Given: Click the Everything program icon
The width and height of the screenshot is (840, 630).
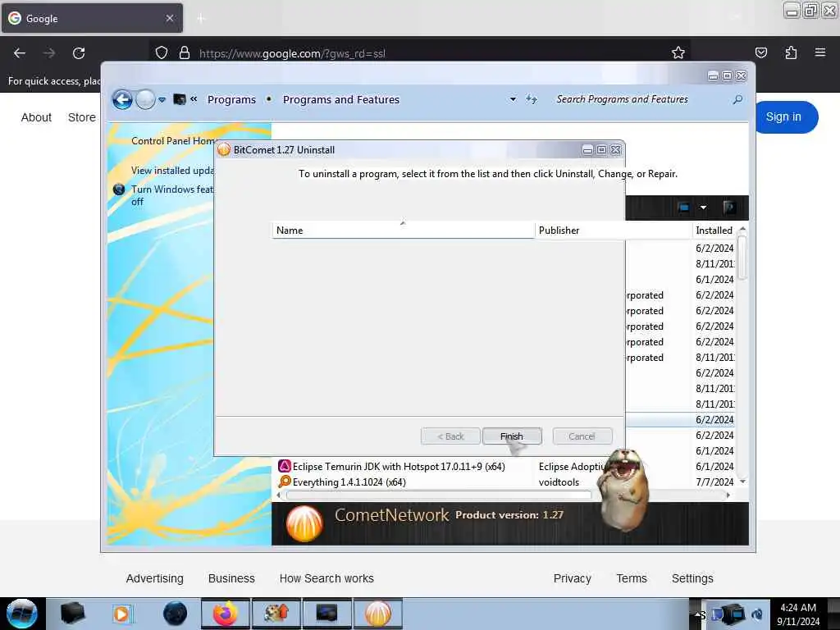Looking at the screenshot, I should pos(285,482).
